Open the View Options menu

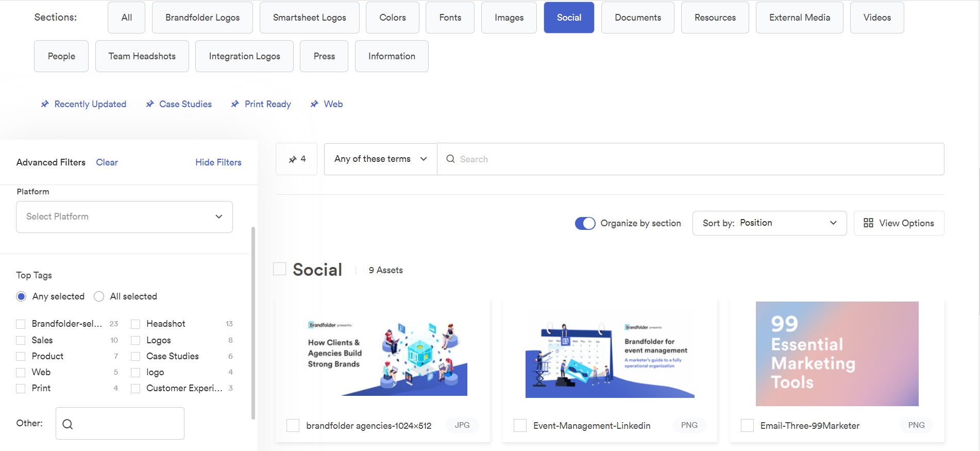point(899,223)
